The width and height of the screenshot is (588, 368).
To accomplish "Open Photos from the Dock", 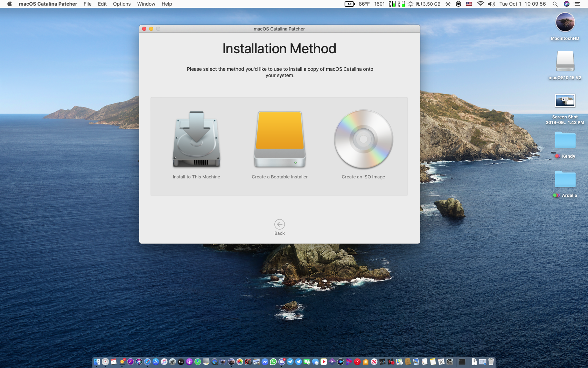I will (x=240, y=362).
